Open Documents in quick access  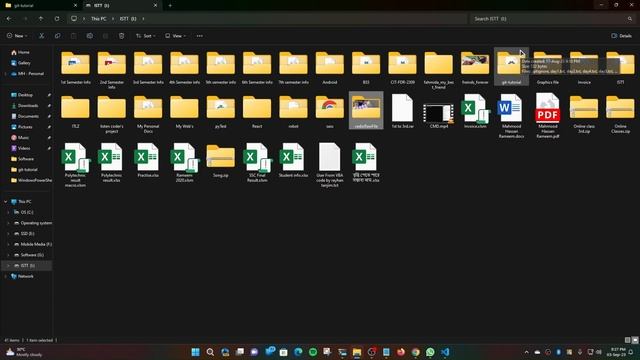click(25, 116)
